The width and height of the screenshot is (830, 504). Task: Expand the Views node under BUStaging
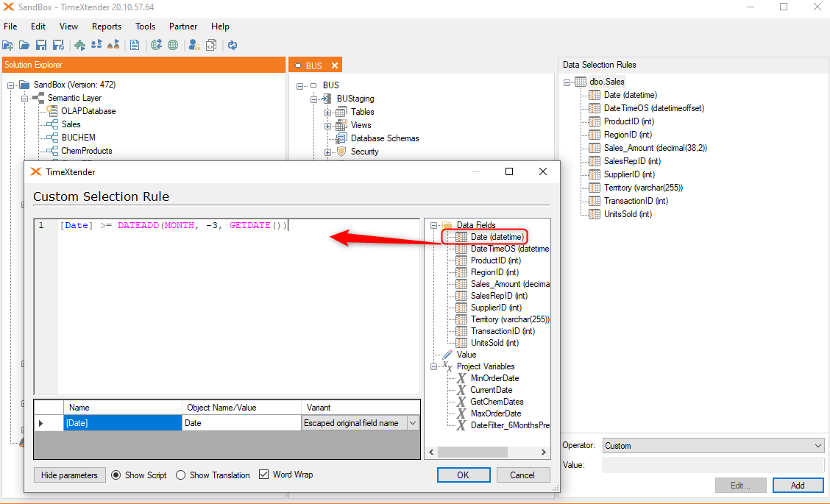327,126
